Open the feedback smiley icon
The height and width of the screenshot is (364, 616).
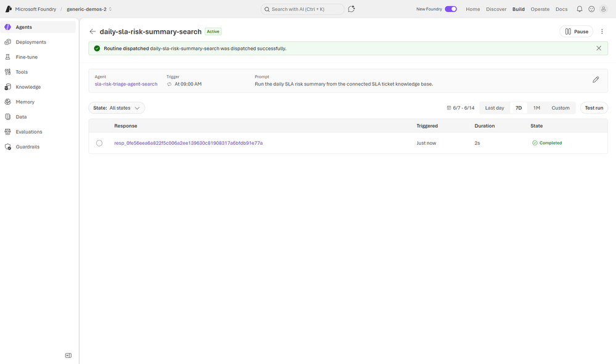[x=591, y=9]
